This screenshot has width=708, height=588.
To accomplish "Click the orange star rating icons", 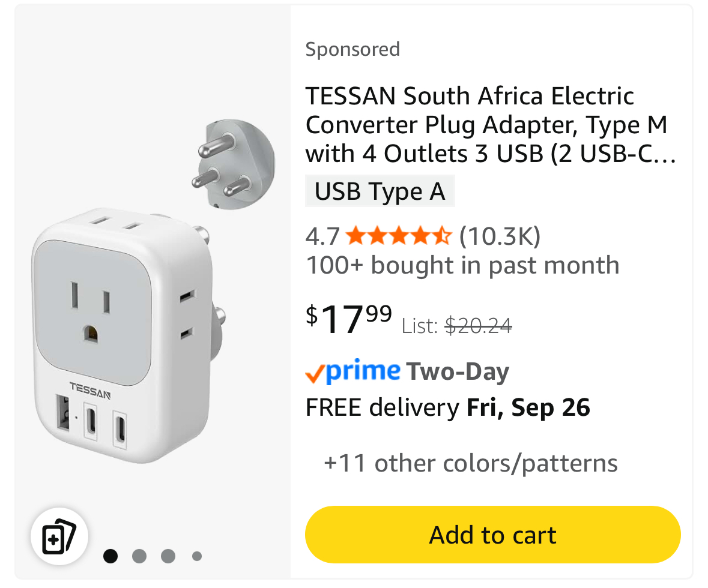I will click(398, 236).
